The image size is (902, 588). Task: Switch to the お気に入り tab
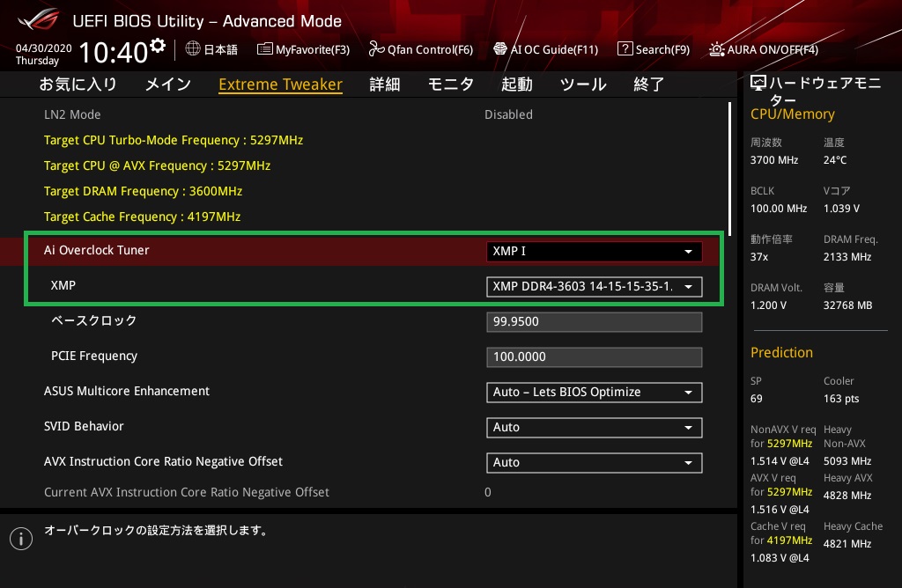click(78, 85)
